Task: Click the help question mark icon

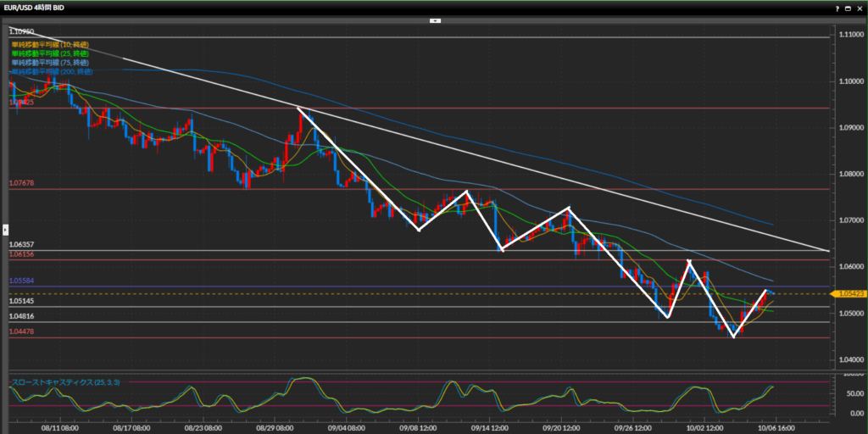Action: click(839, 7)
